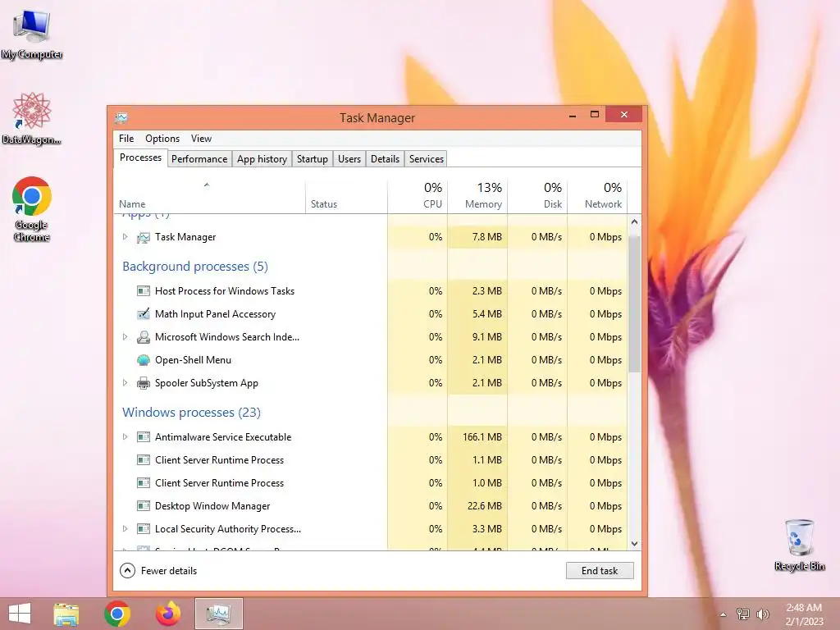Image resolution: width=840 pixels, height=630 pixels.
Task: Click the End task button
Action: [x=600, y=571]
